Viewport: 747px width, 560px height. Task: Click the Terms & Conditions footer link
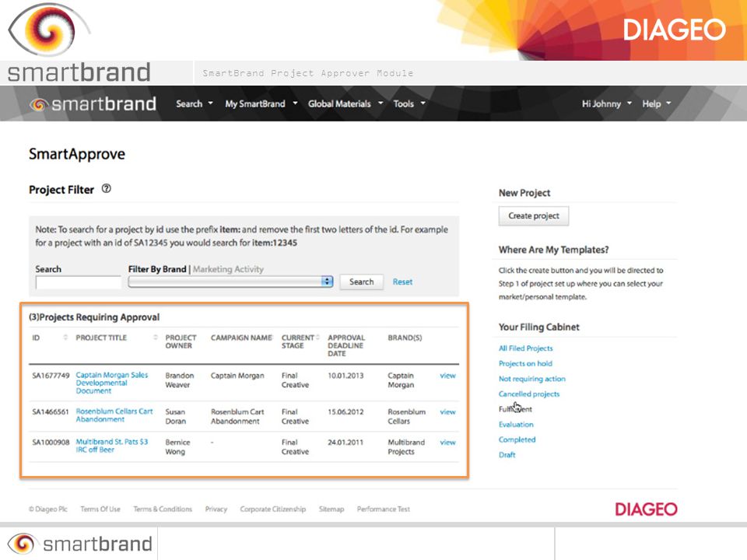(x=163, y=509)
